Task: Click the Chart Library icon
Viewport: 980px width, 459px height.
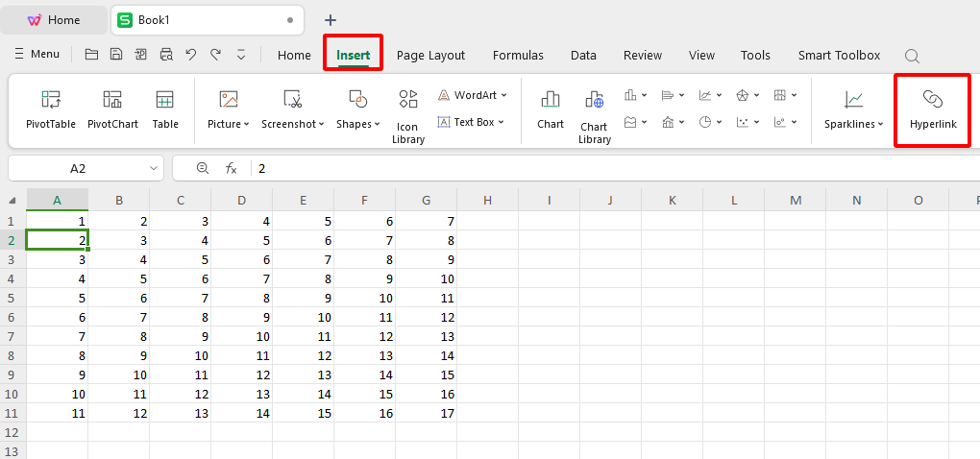Action: pyautogui.click(x=594, y=114)
